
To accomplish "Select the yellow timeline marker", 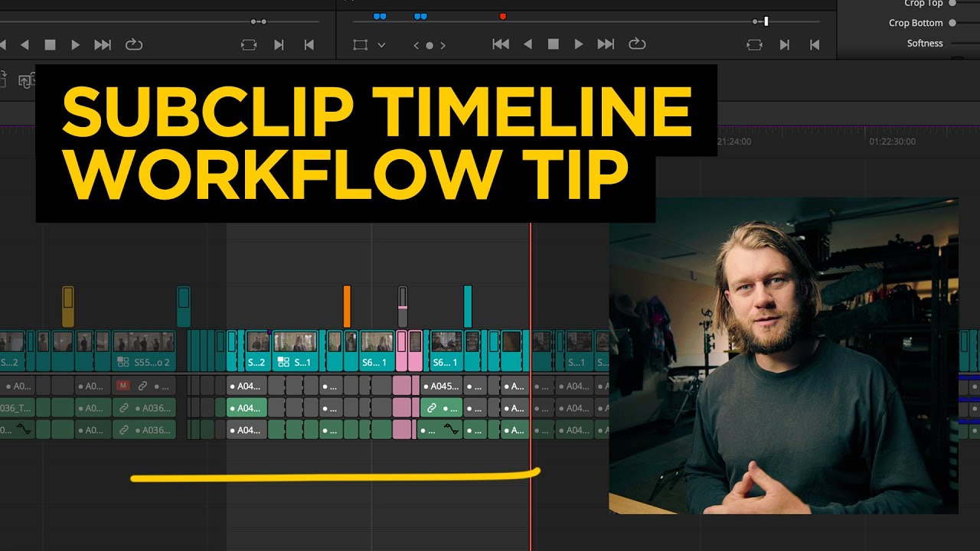I will (x=68, y=306).
